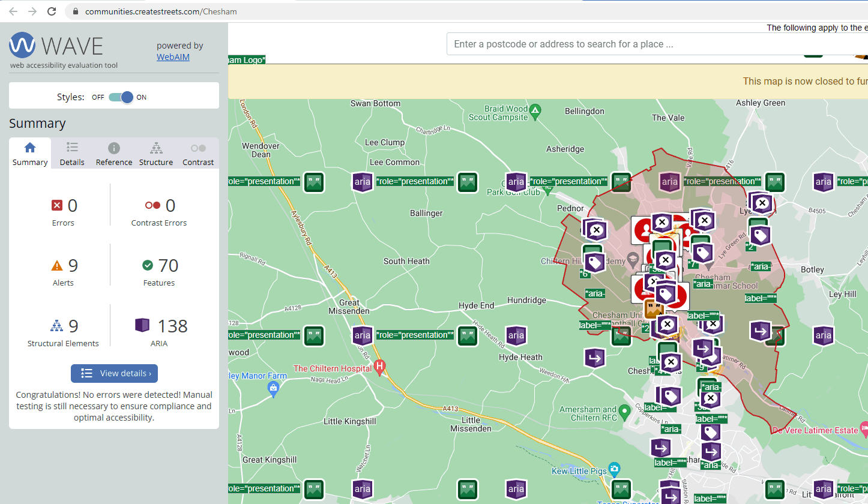This screenshot has height=504, width=868.
Task: Click the 'Great Kingshill' map label
Action: tap(270, 460)
